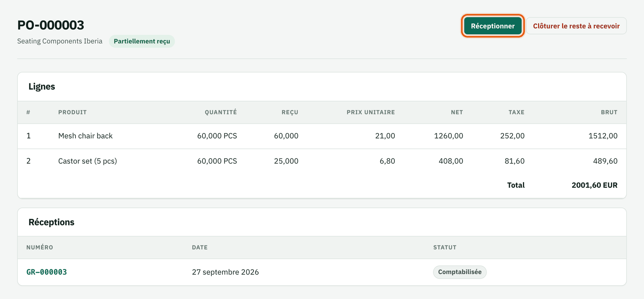Select tax amount 81,60
Image resolution: width=644 pixels, height=299 pixels.
coord(514,161)
